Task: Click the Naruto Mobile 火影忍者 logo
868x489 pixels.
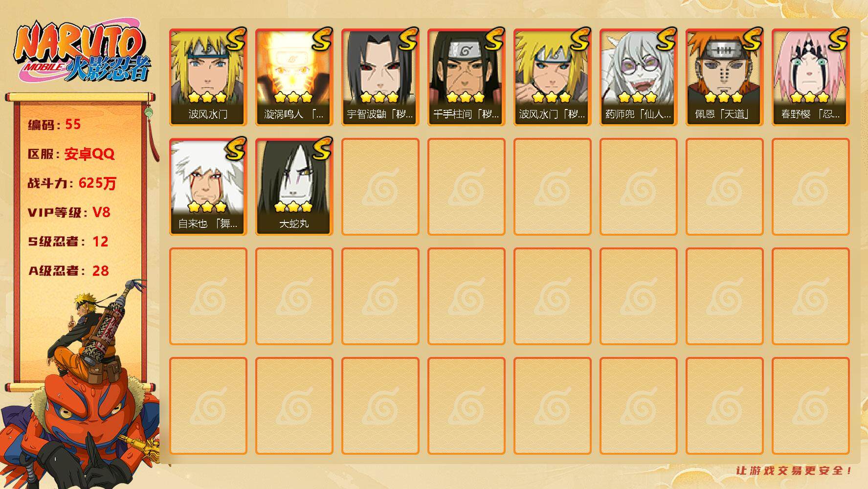Action: (82, 53)
